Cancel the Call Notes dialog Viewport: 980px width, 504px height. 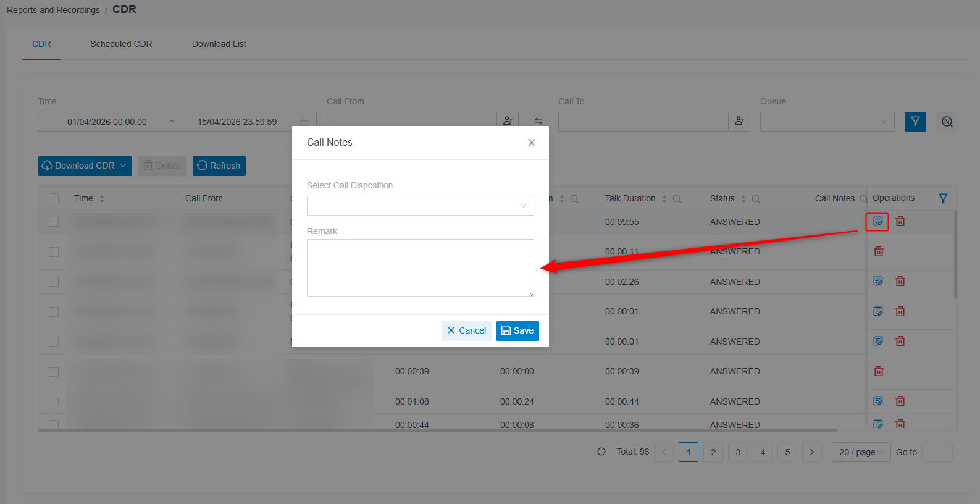466,330
